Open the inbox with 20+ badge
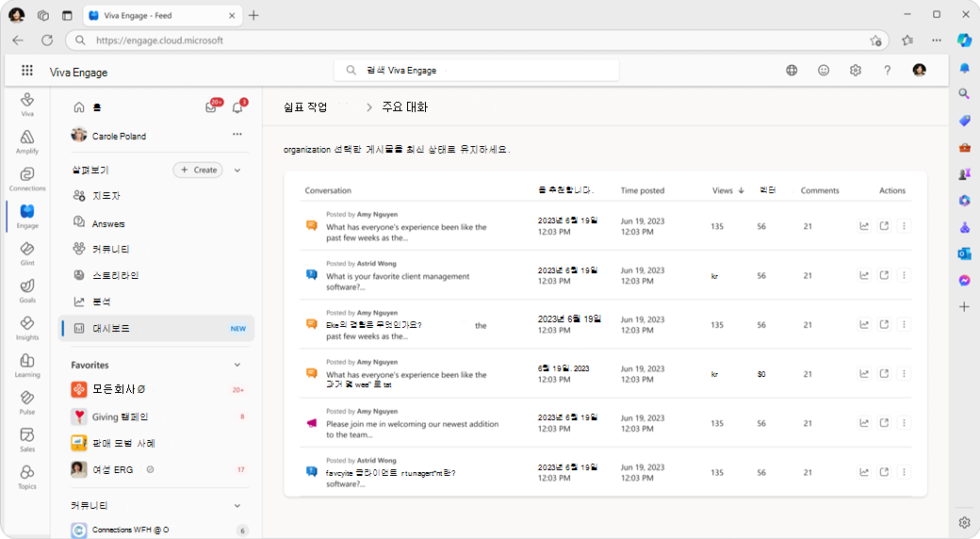980x539 pixels. [211, 106]
